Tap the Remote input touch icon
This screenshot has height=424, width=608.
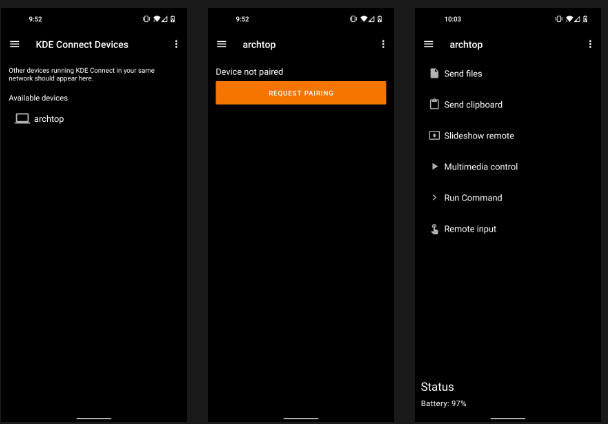434,229
